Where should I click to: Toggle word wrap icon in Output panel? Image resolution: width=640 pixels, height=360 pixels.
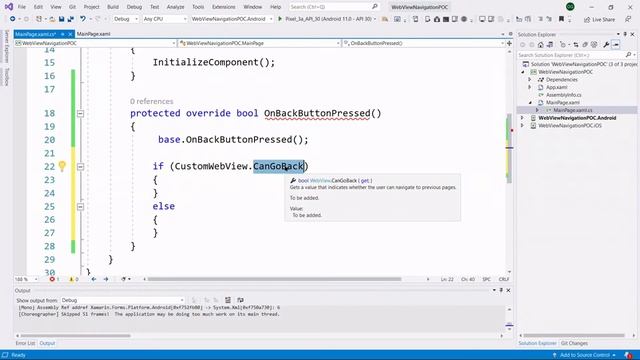tap(240, 300)
